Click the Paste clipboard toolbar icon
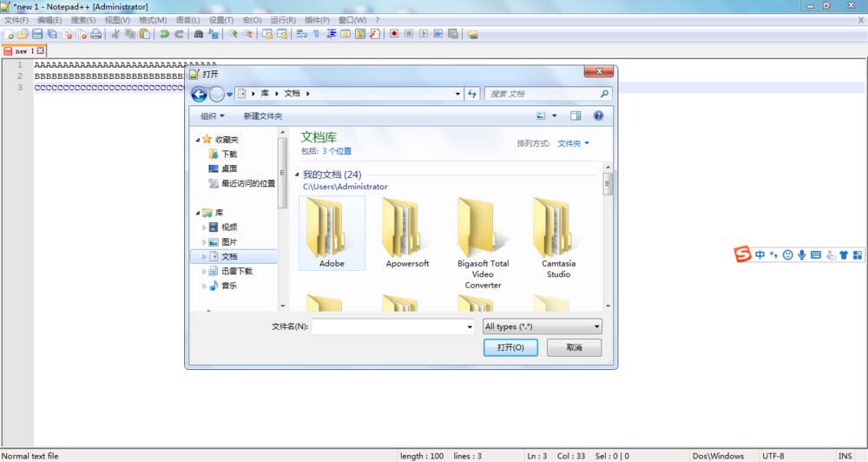Screen dimensions: 868x462 click(145, 35)
